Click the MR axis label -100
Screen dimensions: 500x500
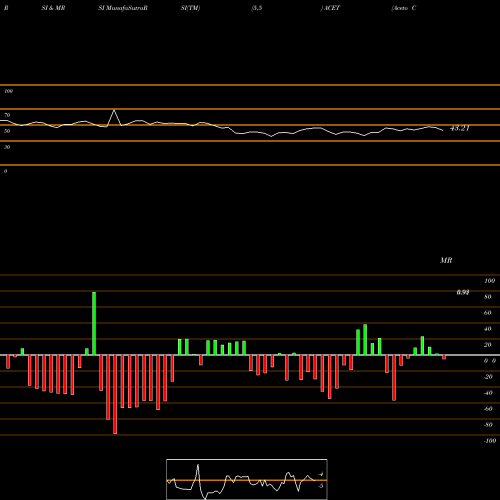point(490,441)
